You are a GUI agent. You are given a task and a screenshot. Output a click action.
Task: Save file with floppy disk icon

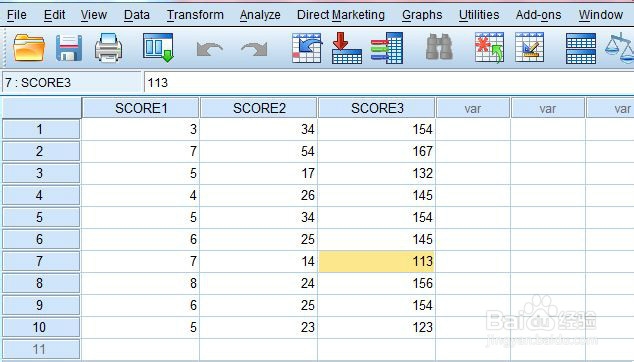coord(69,48)
